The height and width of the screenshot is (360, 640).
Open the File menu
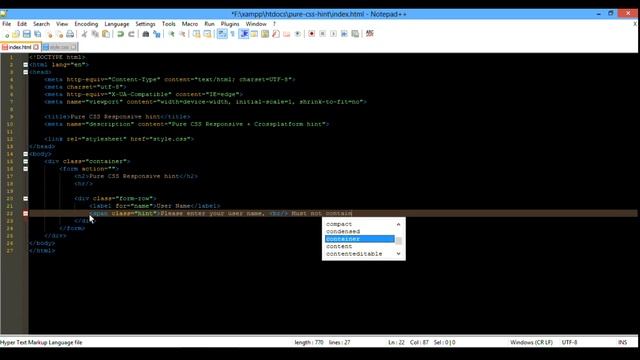[x=7, y=24]
